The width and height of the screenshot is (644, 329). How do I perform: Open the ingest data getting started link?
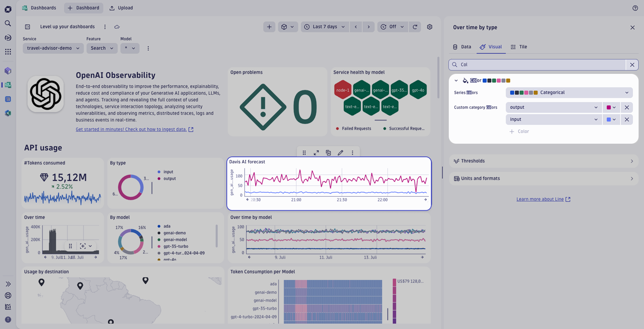131,129
